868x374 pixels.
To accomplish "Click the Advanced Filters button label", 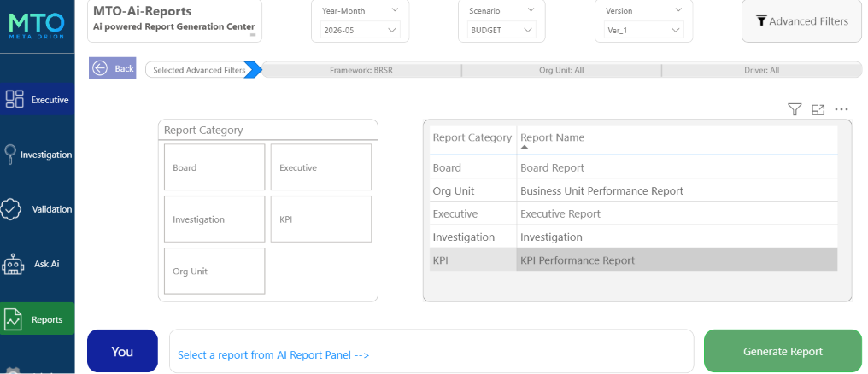I will pyautogui.click(x=808, y=21).
